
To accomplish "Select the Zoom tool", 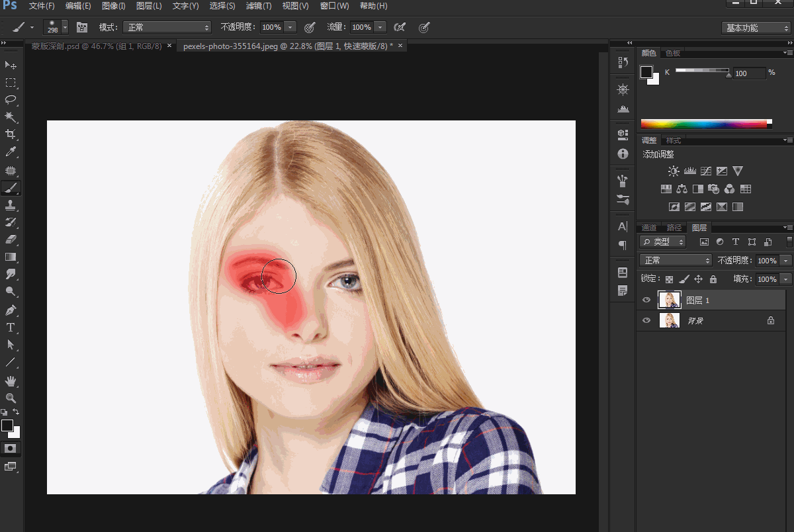I will [11, 398].
